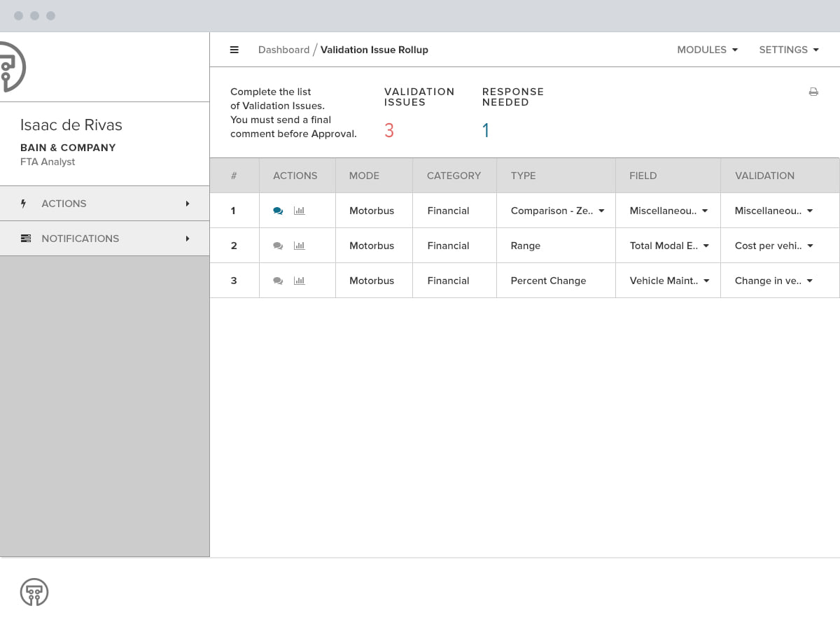Image resolution: width=840 pixels, height=627 pixels.
Task: Click the lightning bolt Actions icon
Action: pyautogui.click(x=24, y=204)
